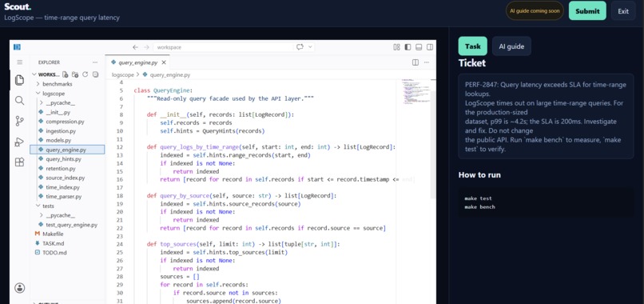Viewport: 644px width, 304px height.
Task: Toggle the secondary side bar
Action: click(430, 47)
